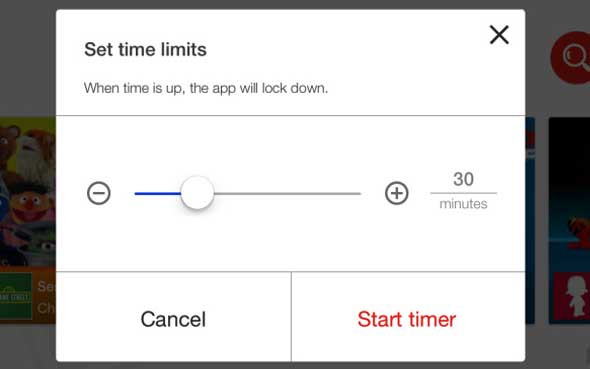Viewport: 590px width, 369px height.
Task: Start the timer
Action: tap(408, 319)
